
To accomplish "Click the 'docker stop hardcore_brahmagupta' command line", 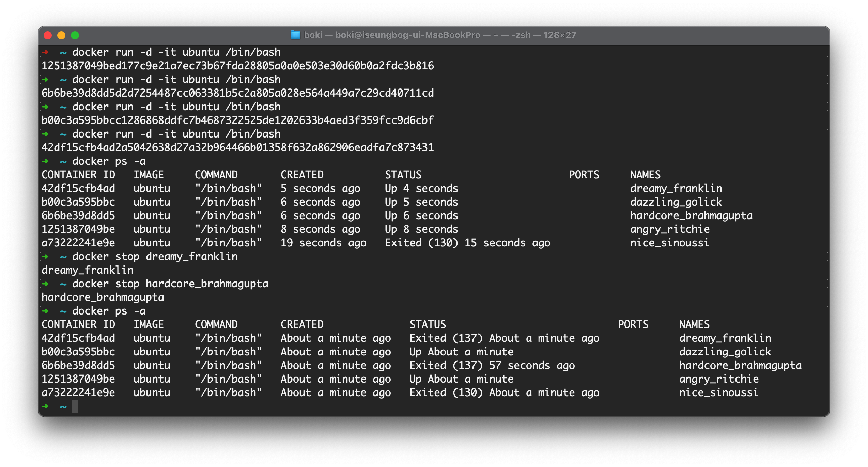I will point(170,284).
